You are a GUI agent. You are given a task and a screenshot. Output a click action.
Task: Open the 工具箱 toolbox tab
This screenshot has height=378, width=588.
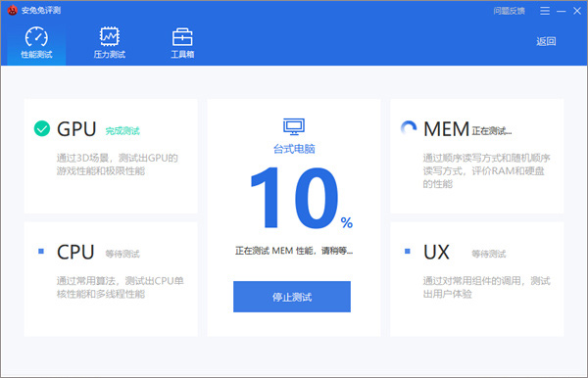click(182, 43)
